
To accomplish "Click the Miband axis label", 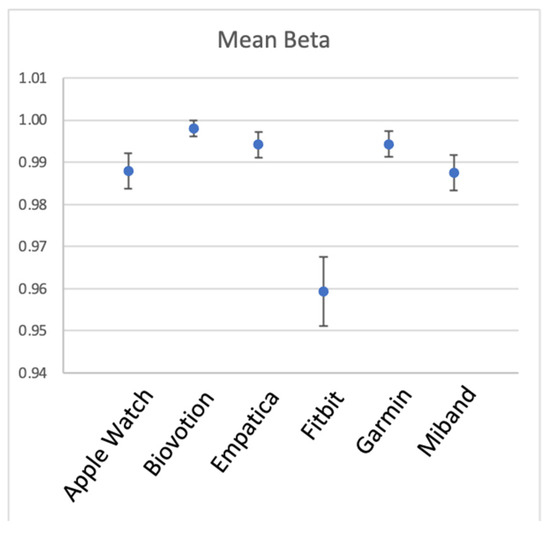I will click(x=447, y=421).
